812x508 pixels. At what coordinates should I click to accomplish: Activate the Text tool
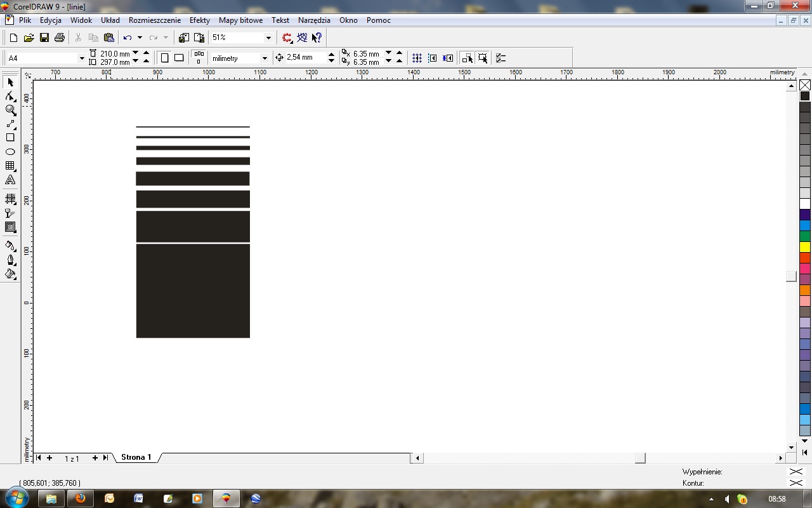(x=10, y=180)
